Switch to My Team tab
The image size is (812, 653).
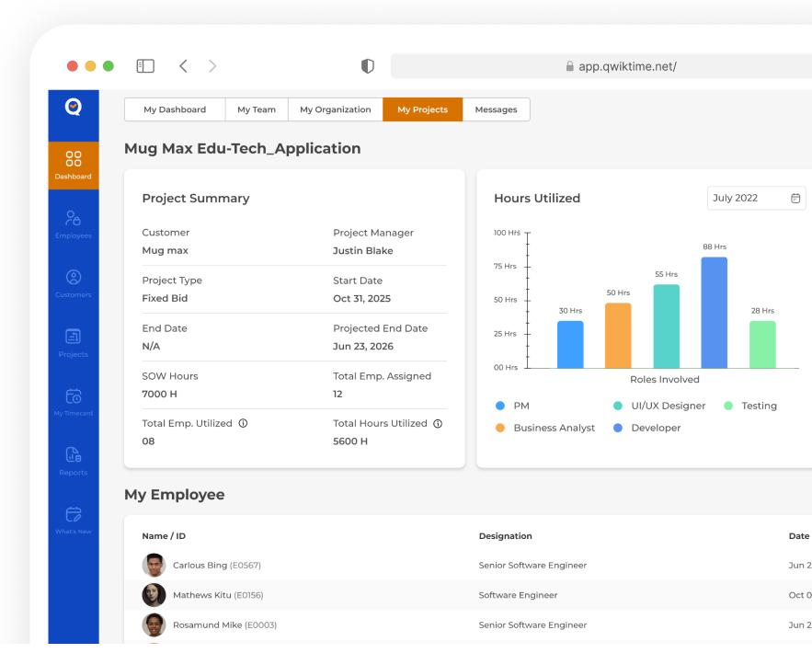(257, 109)
